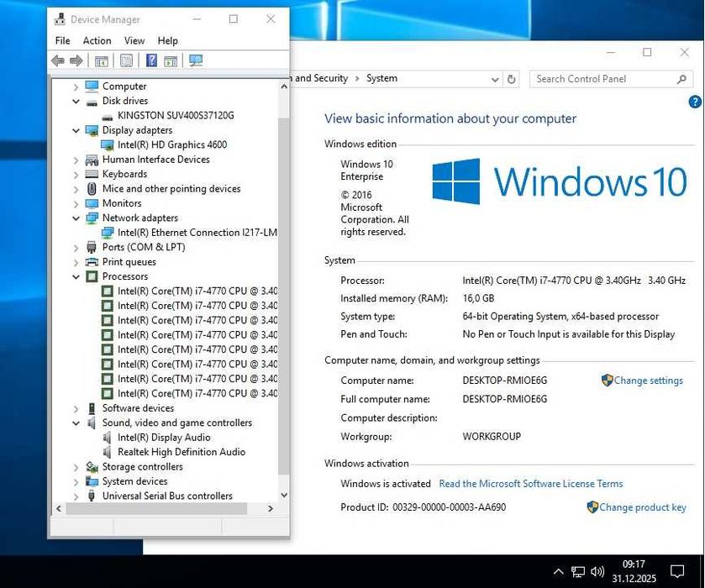Viewport: 705px width, 588px height.
Task: Open the View menu in Device Manager
Action: (x=134, y=40)
